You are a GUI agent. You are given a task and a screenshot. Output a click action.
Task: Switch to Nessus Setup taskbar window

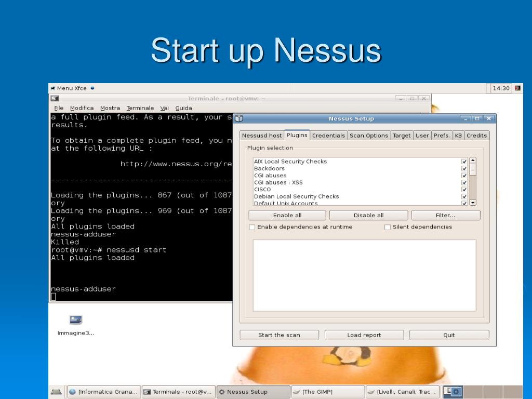[253, 392]
